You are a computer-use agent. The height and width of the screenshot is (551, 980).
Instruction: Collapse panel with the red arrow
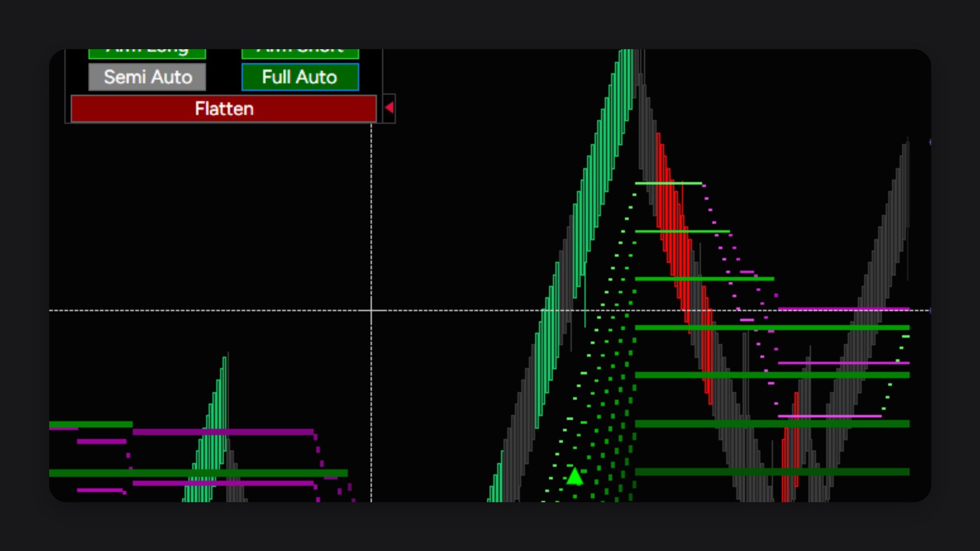389,108
